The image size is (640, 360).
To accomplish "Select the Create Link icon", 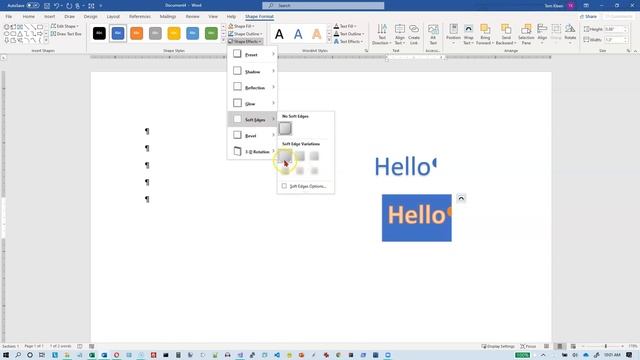I will point(414,34).
